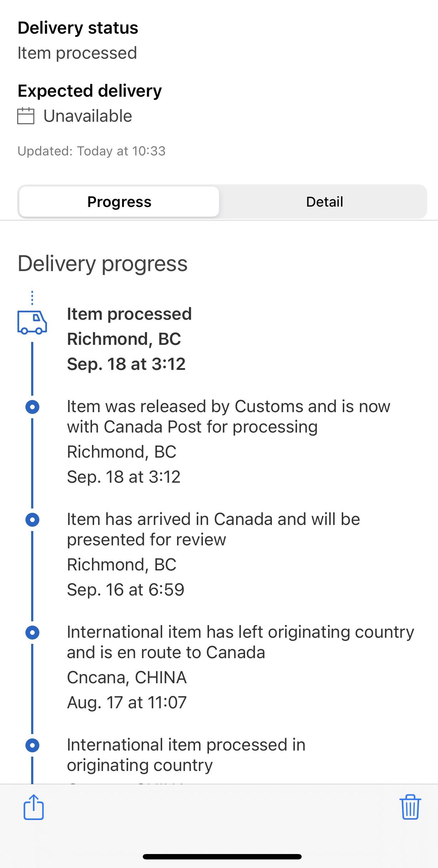Screen dimensions: 438x868
Task: Tap the Delivery status heading
Action: click(78, 28)
